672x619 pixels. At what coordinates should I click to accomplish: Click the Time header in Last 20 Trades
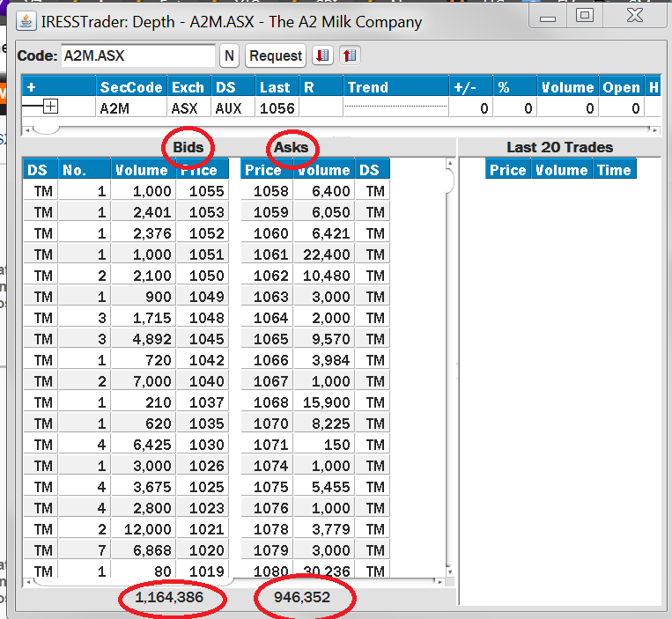[614, 170]
